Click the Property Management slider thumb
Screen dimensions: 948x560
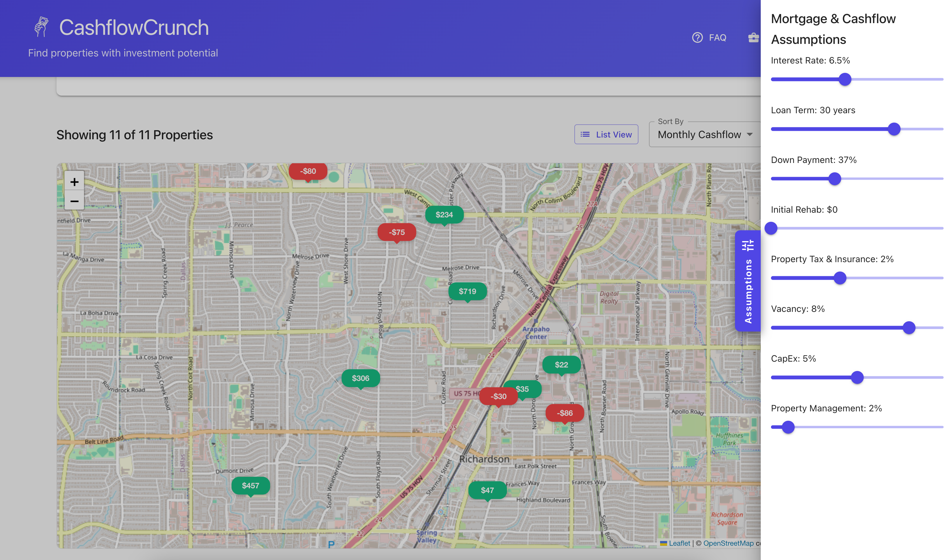(x=788, y=427)
